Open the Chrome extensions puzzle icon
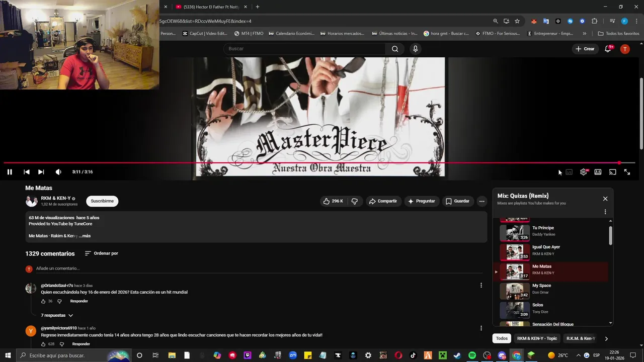644x362 pixels. [594, 21]
